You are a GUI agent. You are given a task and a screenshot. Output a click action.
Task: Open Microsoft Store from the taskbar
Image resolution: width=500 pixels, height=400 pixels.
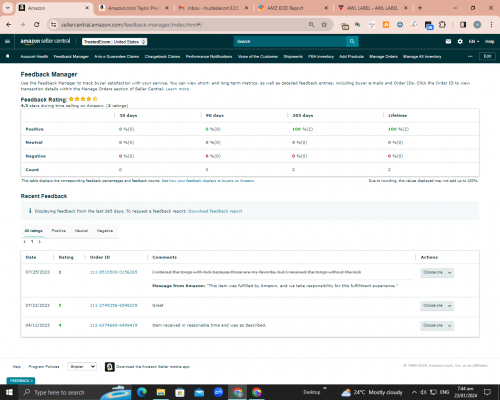coord(180,392)
